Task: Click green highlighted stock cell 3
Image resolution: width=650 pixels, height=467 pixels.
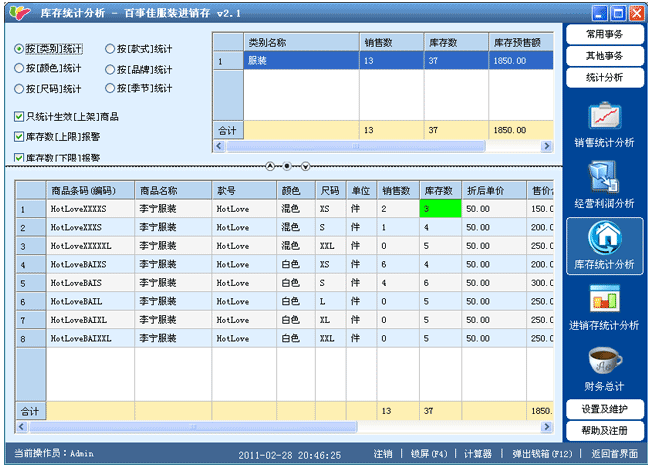Action: [x=440, y=208]
